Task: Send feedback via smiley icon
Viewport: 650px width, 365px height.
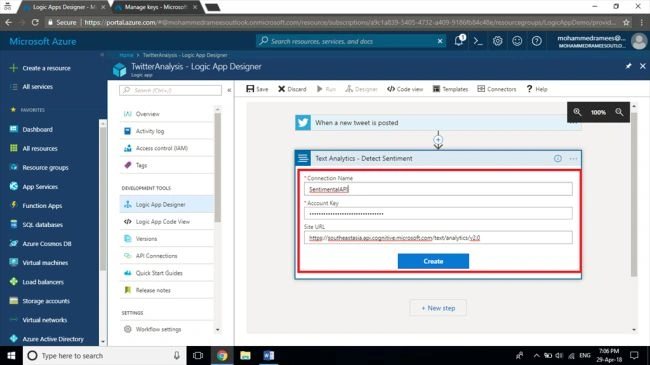Action: [517, 41]
